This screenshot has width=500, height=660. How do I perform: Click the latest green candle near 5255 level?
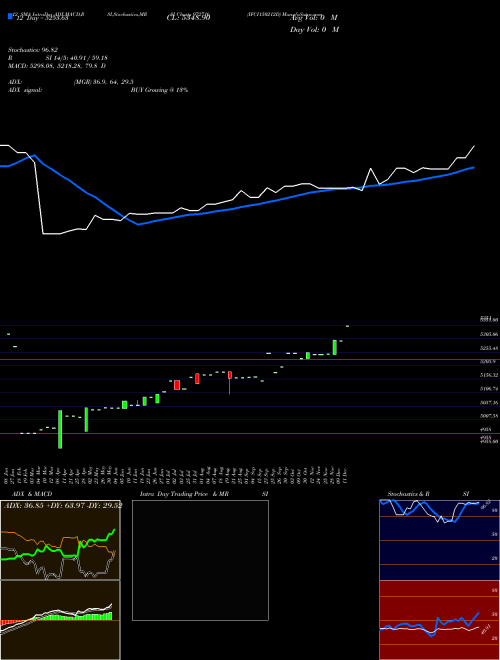335,347
